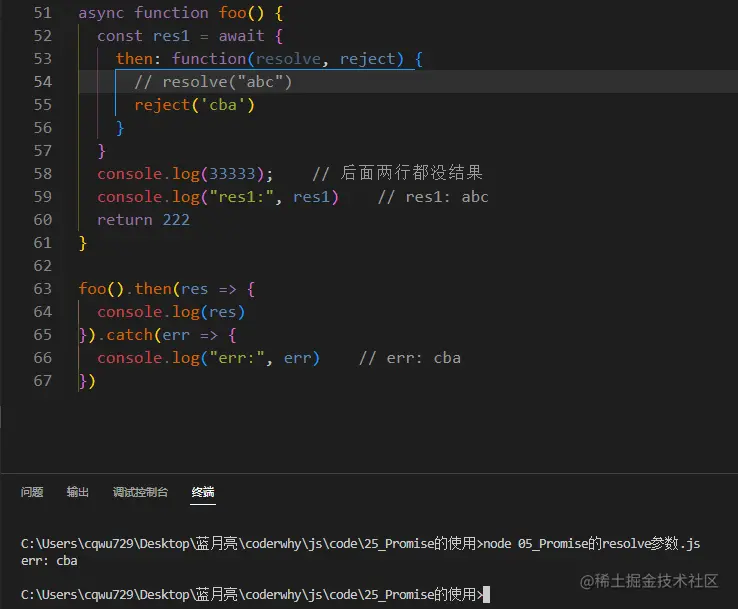738x609 pixels.
Task: Select the 终端 tab
Action: coord(203,492)
